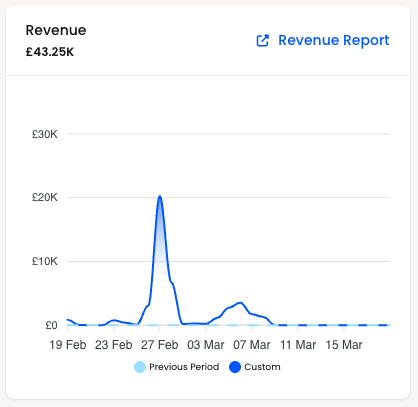
Task: Click the 03 Mar axis label
Action: 206,345
